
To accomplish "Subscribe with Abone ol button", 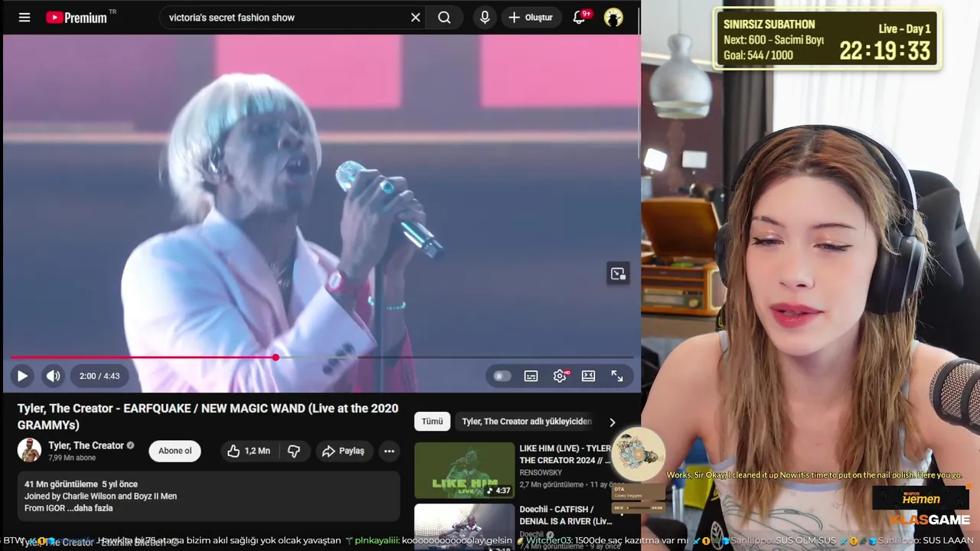I will 175,451.
